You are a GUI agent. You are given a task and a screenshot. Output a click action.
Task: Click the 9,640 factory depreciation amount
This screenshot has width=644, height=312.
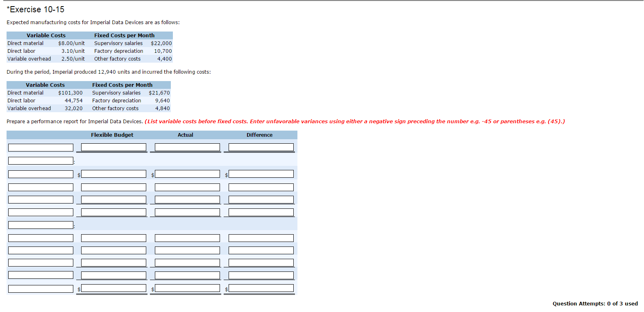(162, 100)
